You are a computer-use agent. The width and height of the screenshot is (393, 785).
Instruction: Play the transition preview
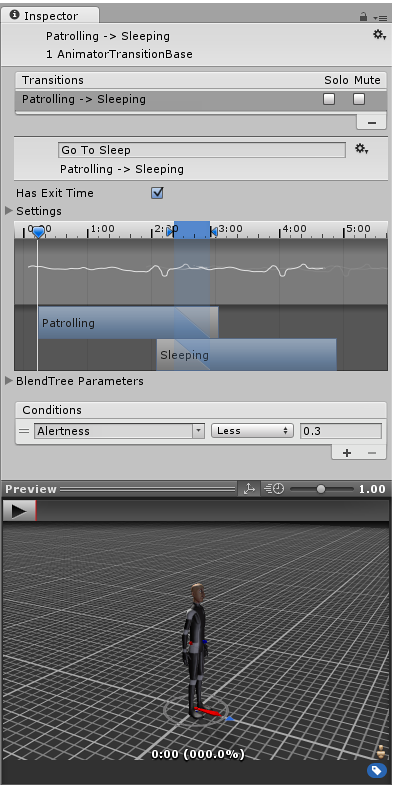tap(20, 511)
